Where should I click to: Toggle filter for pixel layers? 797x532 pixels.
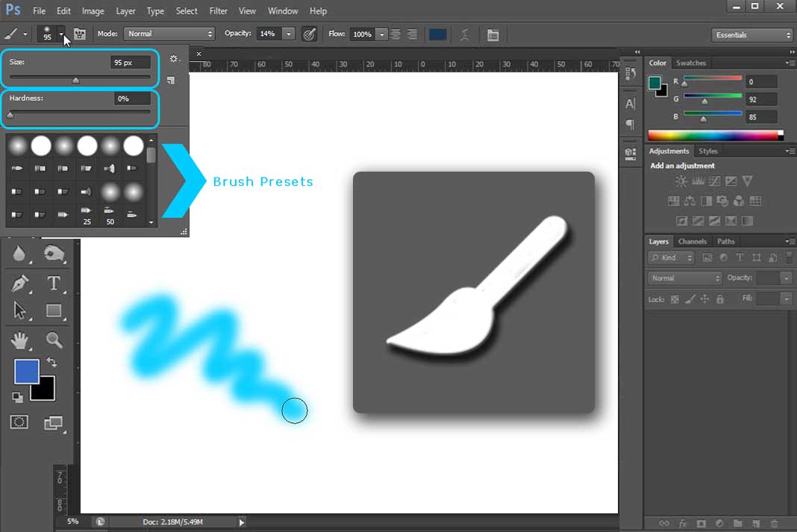(x=707, y=257)
